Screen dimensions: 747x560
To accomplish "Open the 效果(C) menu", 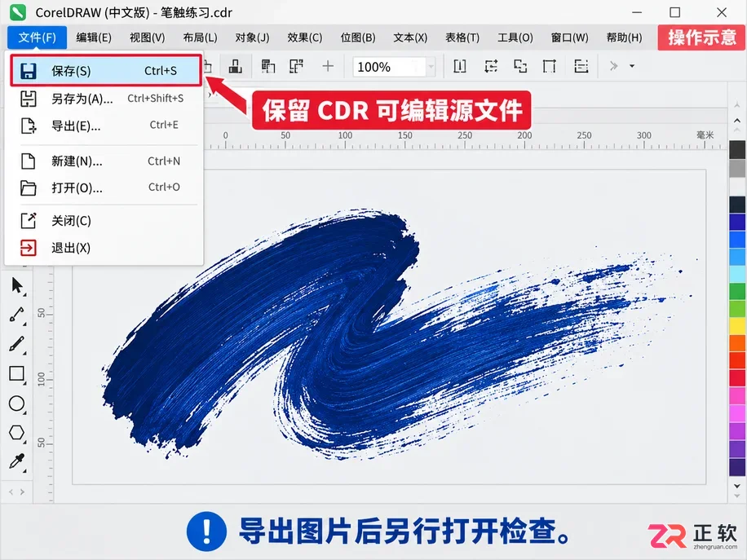I will pos(305,37).
